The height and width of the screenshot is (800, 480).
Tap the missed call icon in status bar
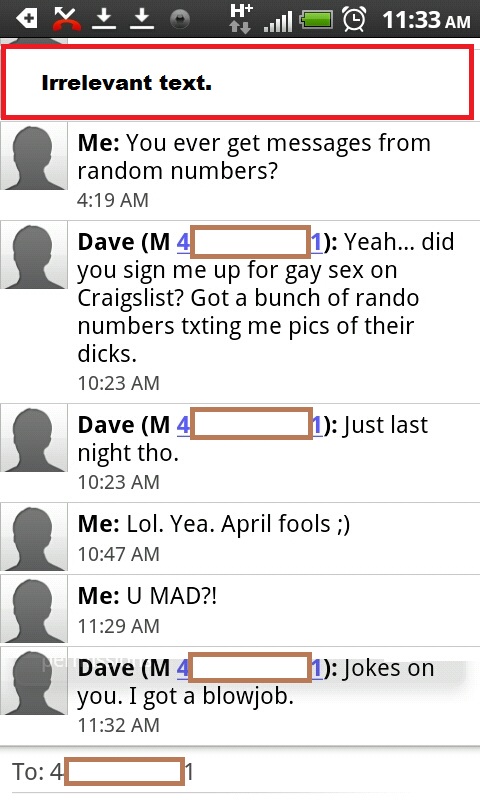(x=65, y=19)
